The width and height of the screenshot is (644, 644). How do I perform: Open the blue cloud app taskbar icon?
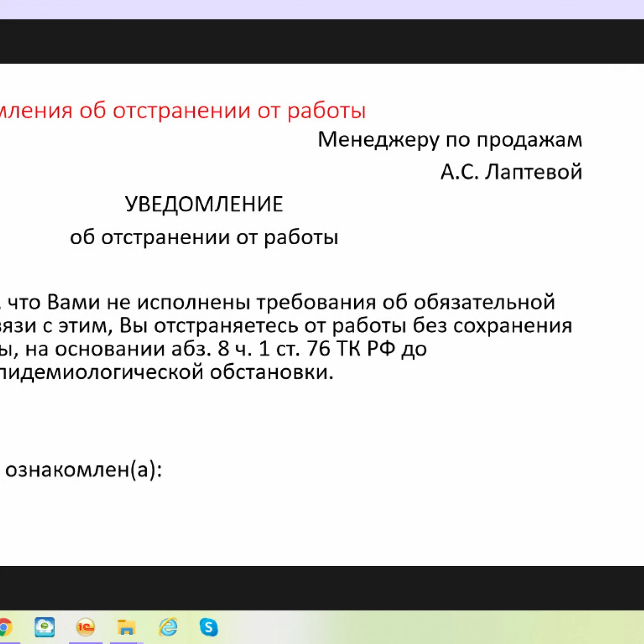45,627
